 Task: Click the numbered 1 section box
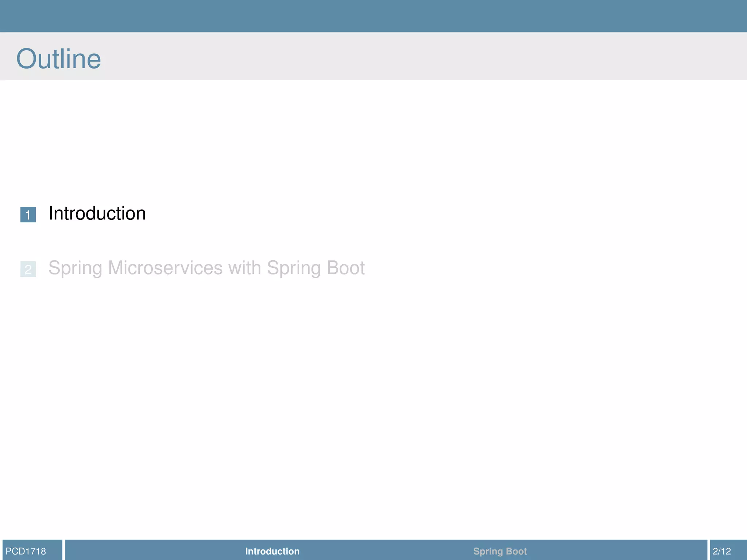[x=28, y=214]
